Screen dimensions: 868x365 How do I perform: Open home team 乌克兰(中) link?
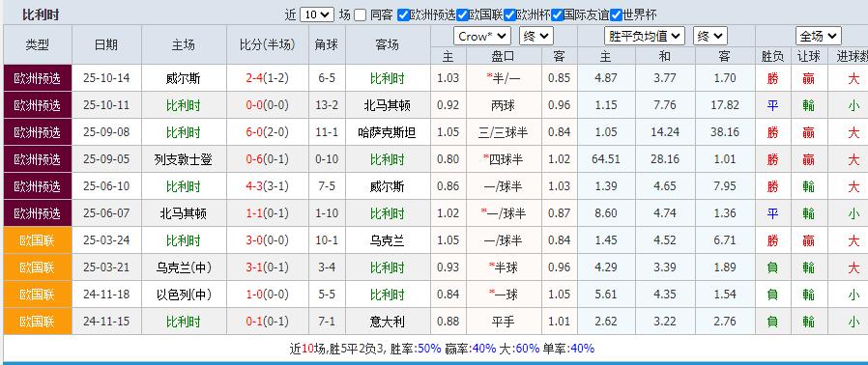pyautogui.click(x=184, y=267)
